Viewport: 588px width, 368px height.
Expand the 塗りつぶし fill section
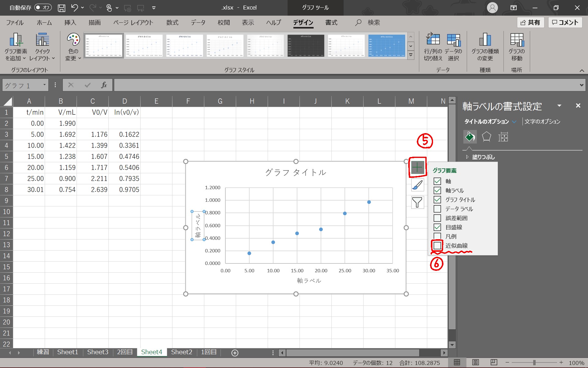click(467, 157)
